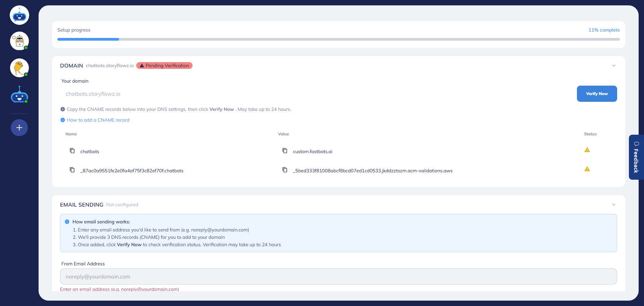Copy the acm-validations.aws CNAME value

pos(285,170)
